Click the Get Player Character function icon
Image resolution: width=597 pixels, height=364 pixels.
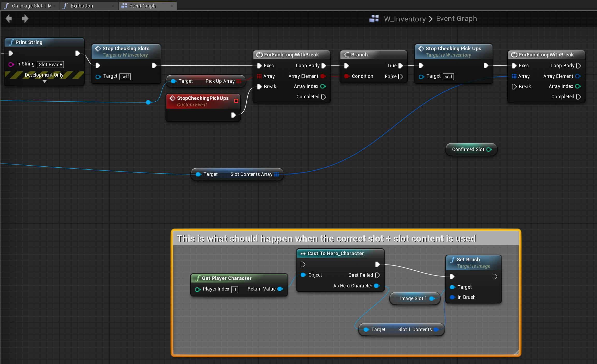click(198, 278)
